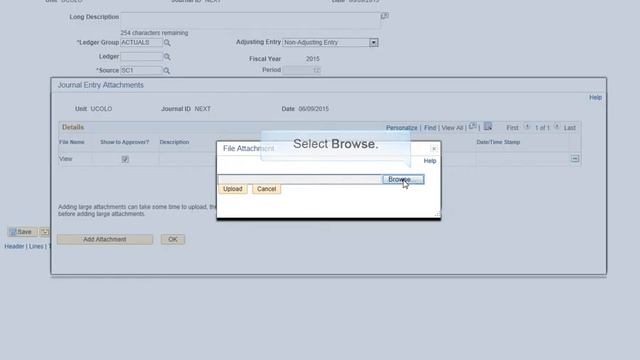Click the Add Attachment button

pos(105,239)
